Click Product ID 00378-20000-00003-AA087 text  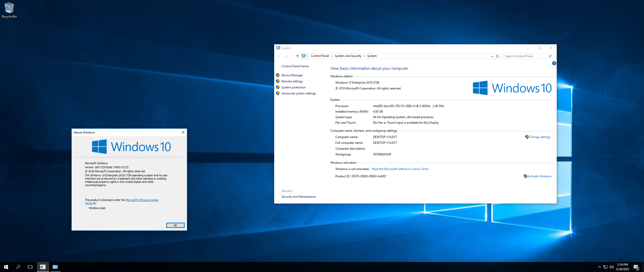click(x=361, y=176)
